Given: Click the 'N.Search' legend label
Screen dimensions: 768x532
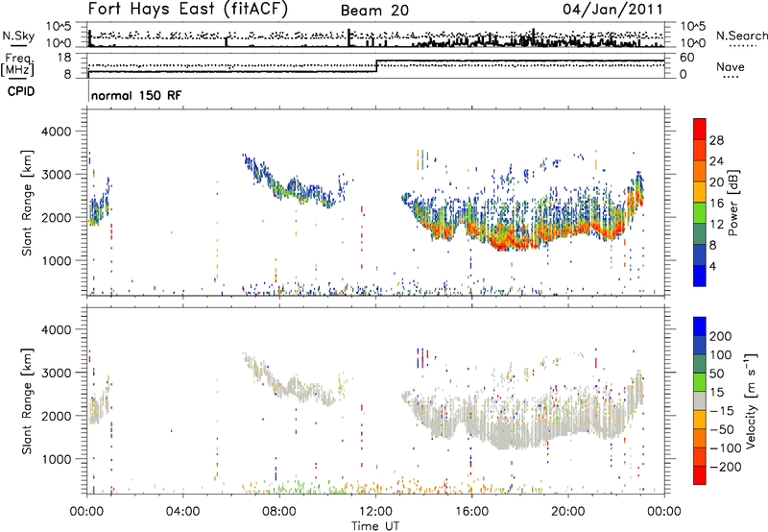Looking at the screenshot, I should pyautogui.click(x=741, y=36).
